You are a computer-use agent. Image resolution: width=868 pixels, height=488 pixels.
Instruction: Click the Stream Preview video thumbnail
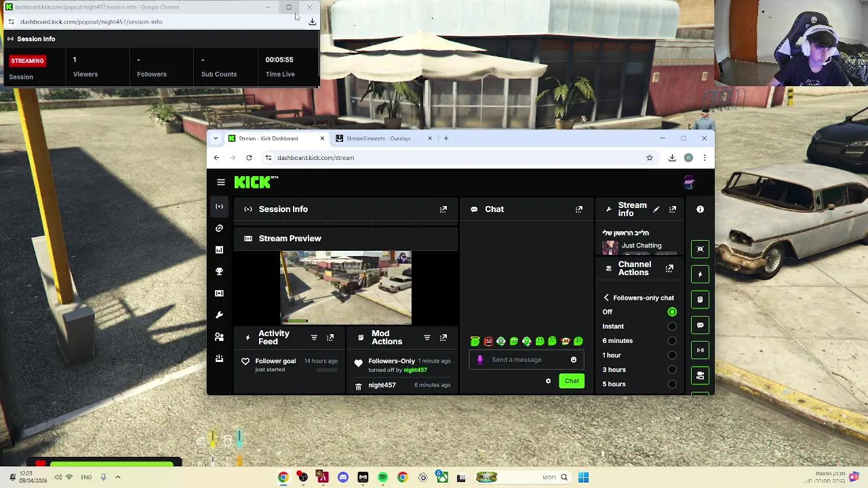346,288
